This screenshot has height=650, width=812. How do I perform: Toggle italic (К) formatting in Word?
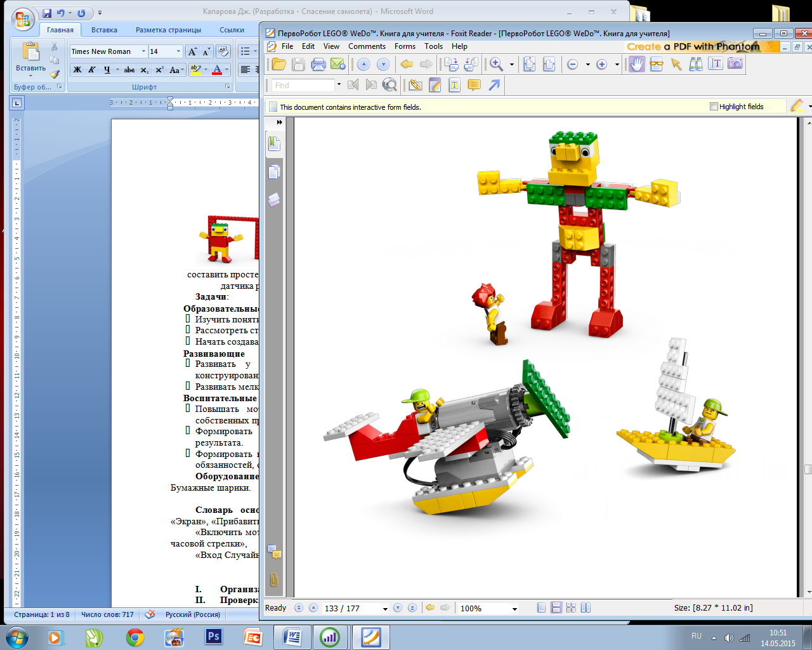(x=92, y=70)
